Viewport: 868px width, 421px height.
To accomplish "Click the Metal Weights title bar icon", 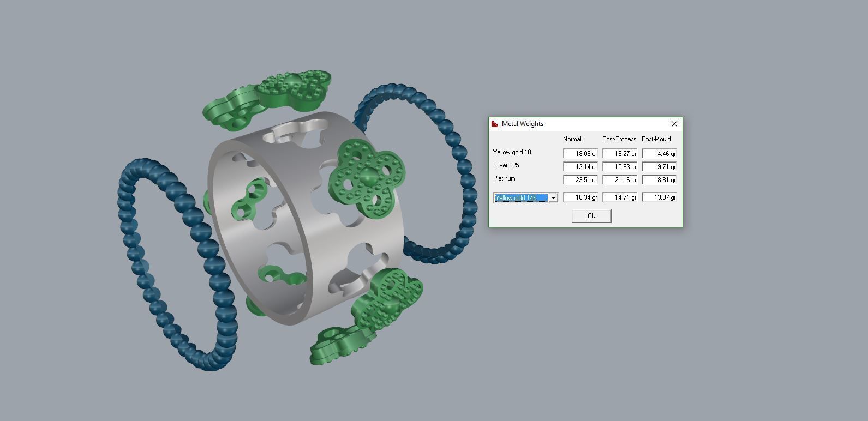I will (495, 124).
